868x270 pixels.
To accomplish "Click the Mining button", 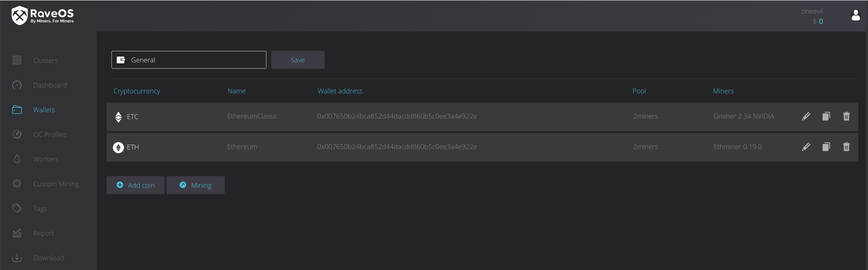I will coord(195,185).
